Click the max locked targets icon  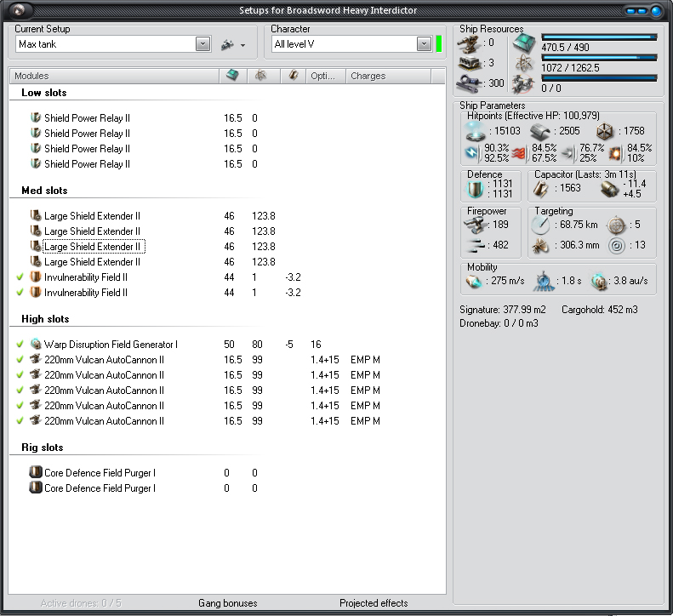pos(616,225)
